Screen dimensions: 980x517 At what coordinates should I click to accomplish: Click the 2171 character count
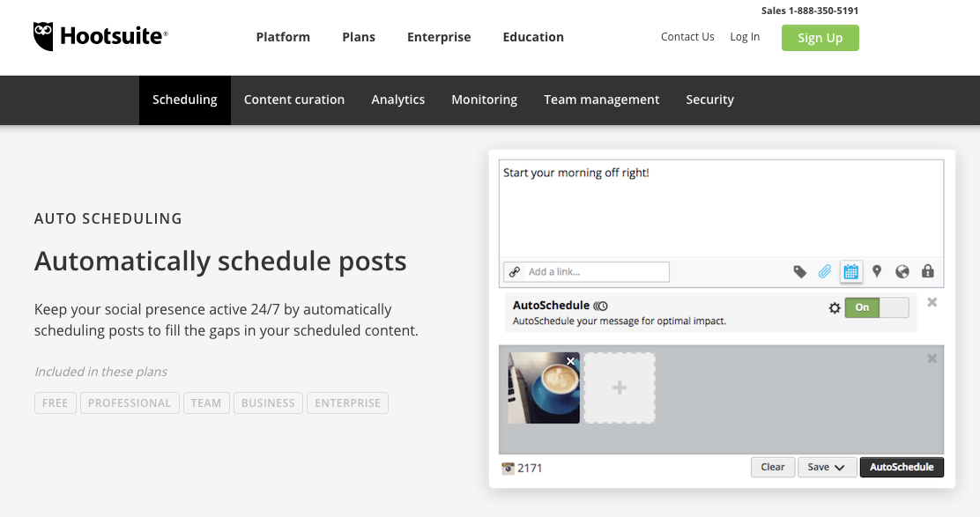pos(530,469)
